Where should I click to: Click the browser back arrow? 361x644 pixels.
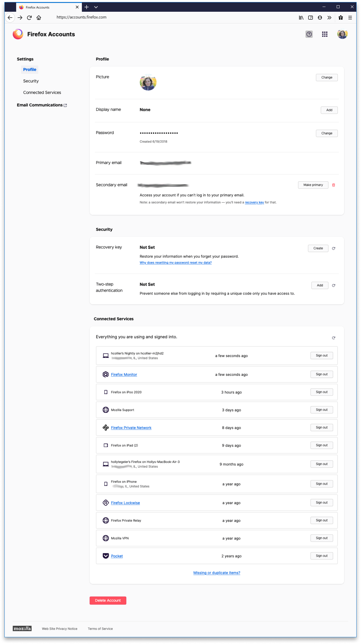pyautogui.click(x=10, y=18)
